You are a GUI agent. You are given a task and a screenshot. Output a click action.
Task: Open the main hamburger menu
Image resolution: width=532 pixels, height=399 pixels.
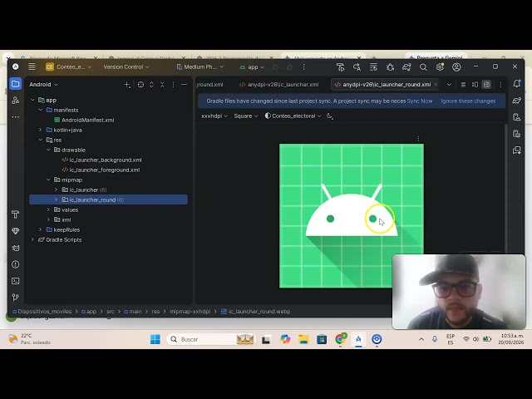[32, 66]
